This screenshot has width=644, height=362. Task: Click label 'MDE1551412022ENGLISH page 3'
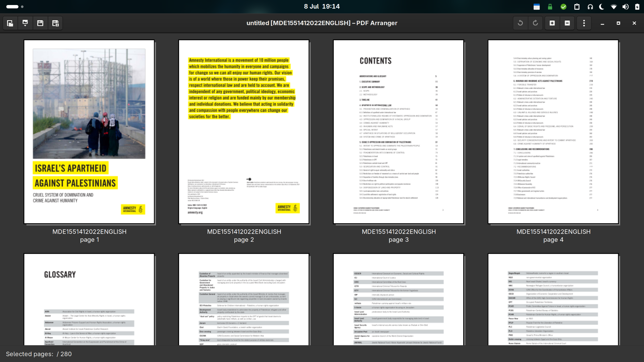pyautogui.click(x=398, y=236)
